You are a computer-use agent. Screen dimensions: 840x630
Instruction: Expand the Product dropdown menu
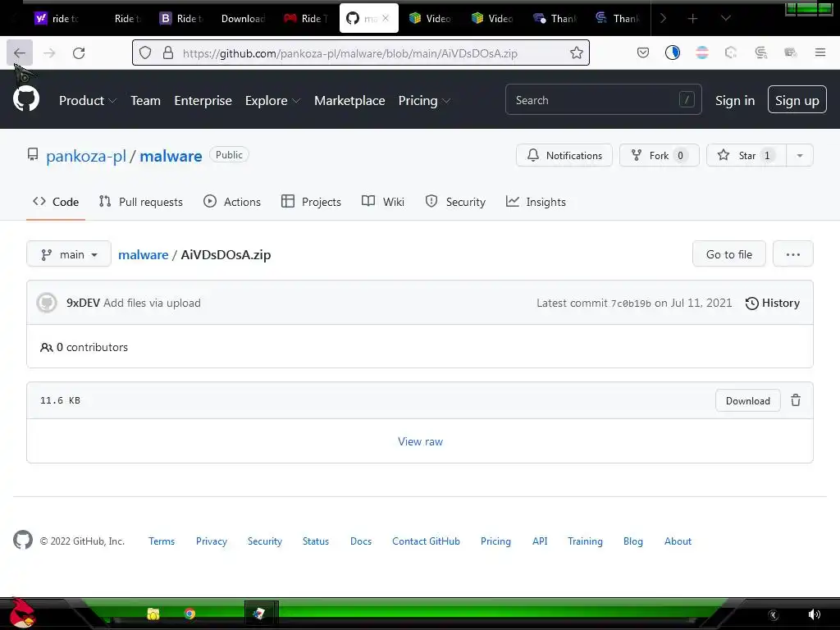tap(87, 101)
